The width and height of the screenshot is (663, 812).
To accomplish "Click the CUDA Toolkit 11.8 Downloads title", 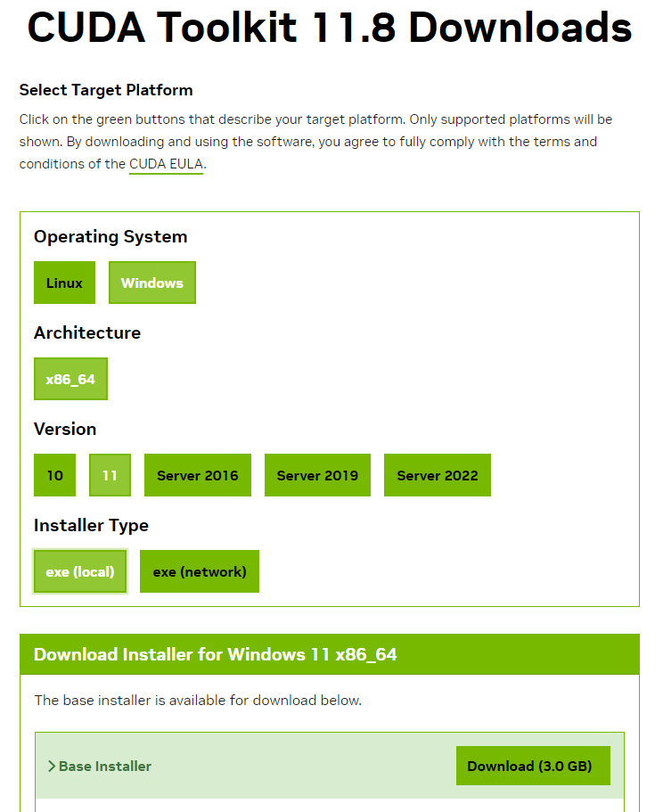I will 329,28.
